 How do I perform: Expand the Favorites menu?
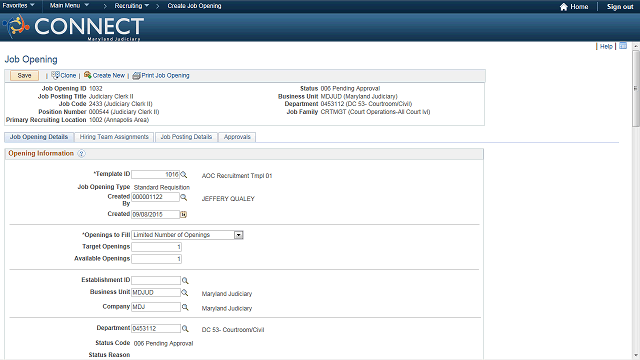click(x=18, y=6)
